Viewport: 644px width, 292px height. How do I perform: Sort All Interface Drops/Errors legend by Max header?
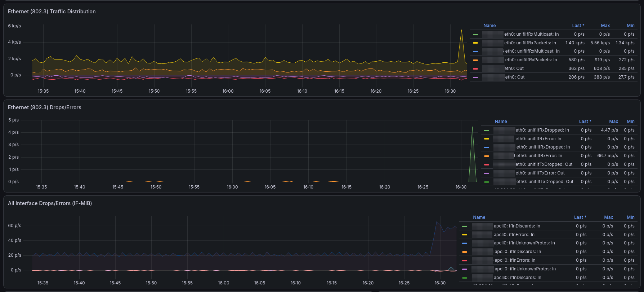(x=608, y=217)
